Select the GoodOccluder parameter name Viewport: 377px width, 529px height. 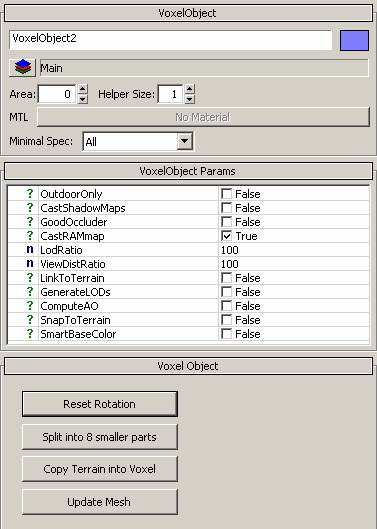click(74, 222)
